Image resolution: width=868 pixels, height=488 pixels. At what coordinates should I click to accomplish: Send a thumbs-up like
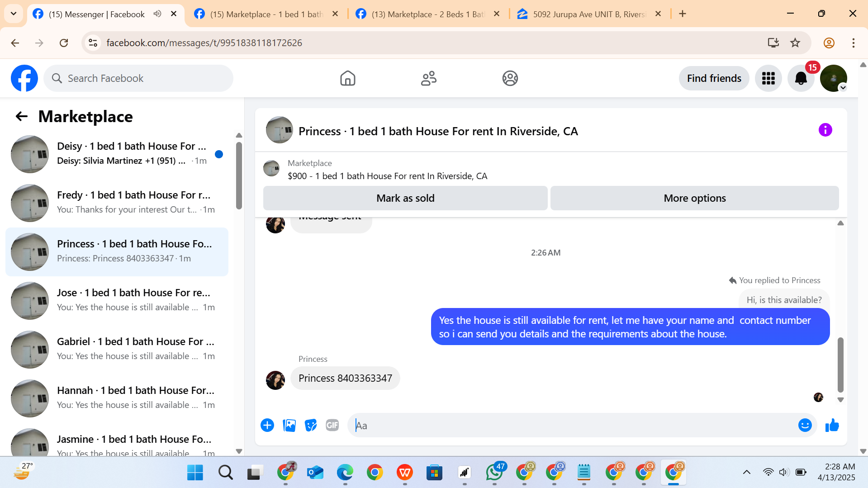tap(832, 425)
